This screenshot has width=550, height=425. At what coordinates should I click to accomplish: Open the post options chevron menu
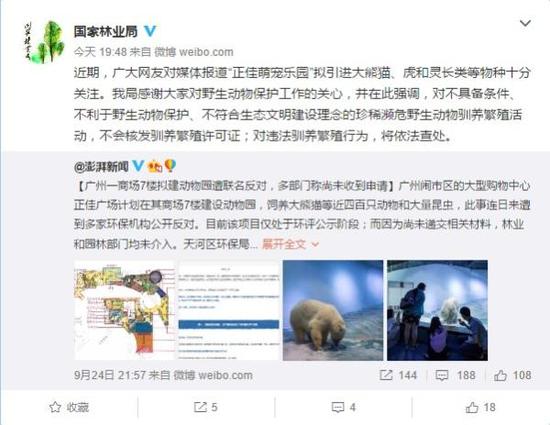point(525,23)
